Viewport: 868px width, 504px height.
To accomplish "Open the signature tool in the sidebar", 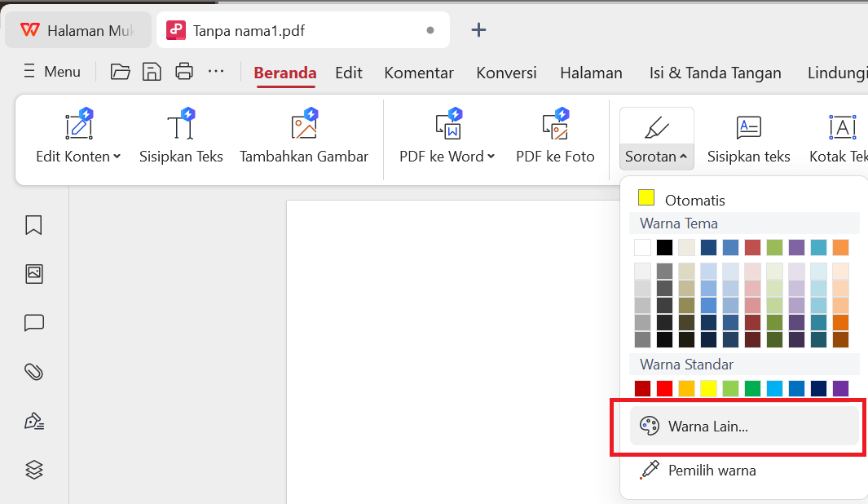I will point(33,421).
